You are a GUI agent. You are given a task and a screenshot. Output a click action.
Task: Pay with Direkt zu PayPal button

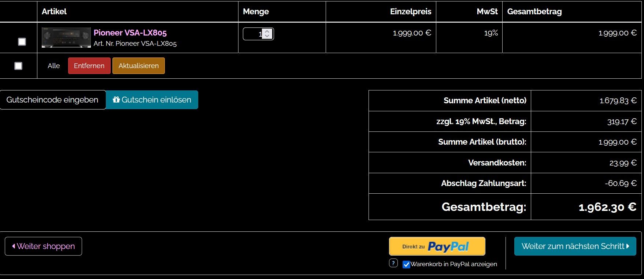tap(437, 246)
